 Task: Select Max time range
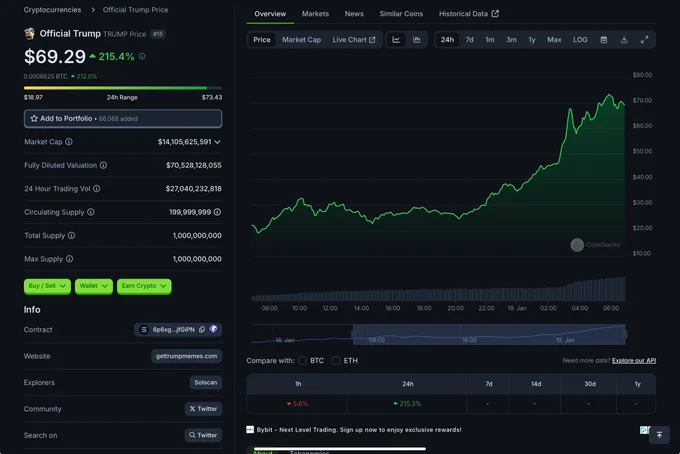click(554, 39)
